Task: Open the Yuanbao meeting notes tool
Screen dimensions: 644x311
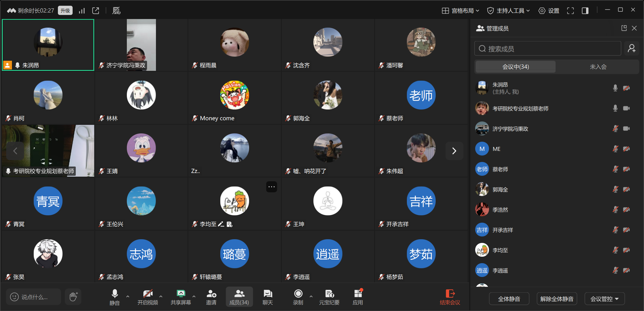Action: pos(329,297)
